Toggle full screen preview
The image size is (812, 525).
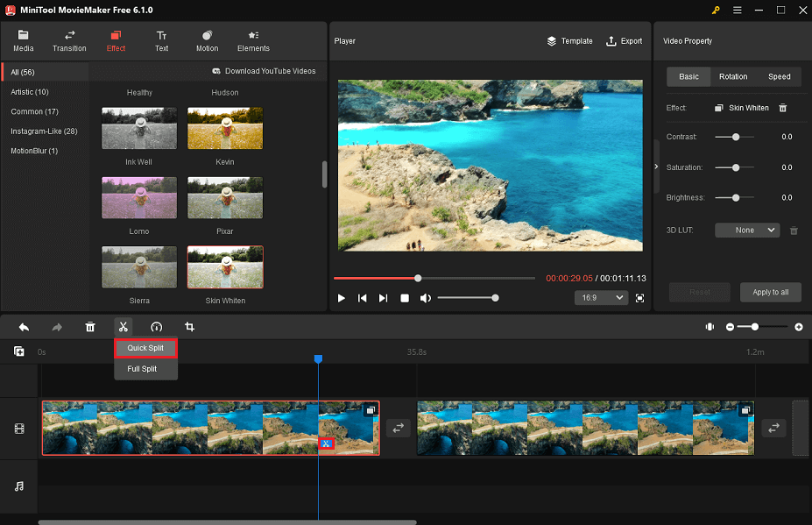640,298
